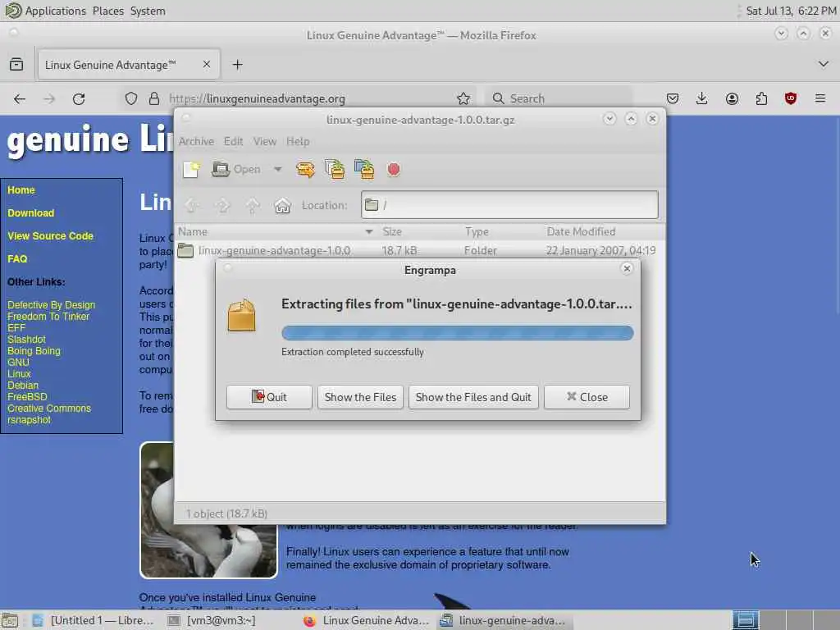Screen dimensions: 840x630
Task: Open the Pocket save icon
Action: (673, 98)
